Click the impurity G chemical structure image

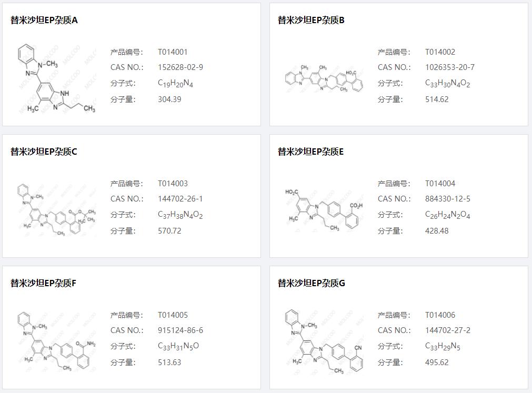click(x=323, y=342)
